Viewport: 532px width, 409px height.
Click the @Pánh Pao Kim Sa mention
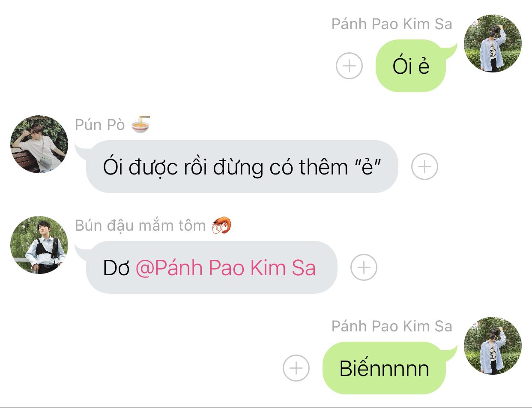(226, 268)
